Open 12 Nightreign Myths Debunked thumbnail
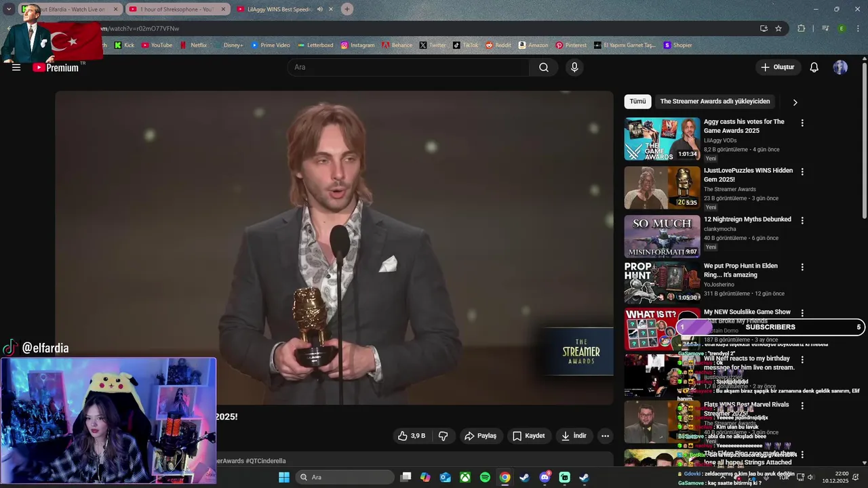The width and height of the screenshot is (868, 488). tap(662, 237)
